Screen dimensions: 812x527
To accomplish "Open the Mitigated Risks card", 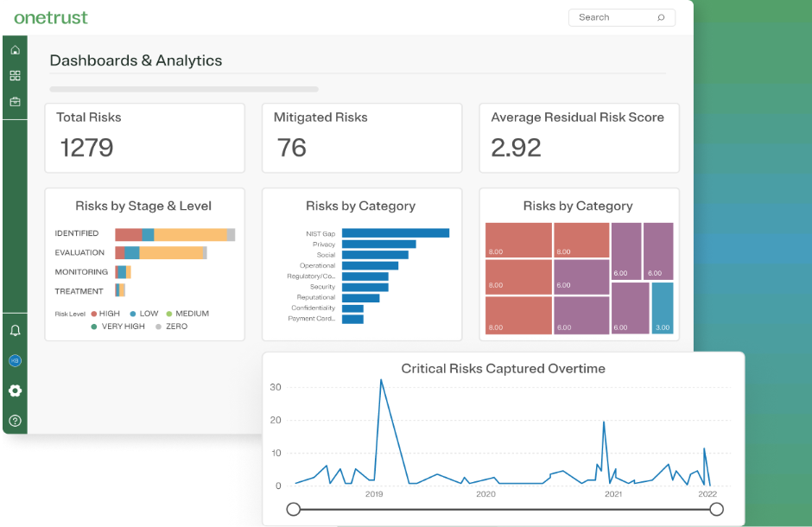I will click(x=362, y=138).
